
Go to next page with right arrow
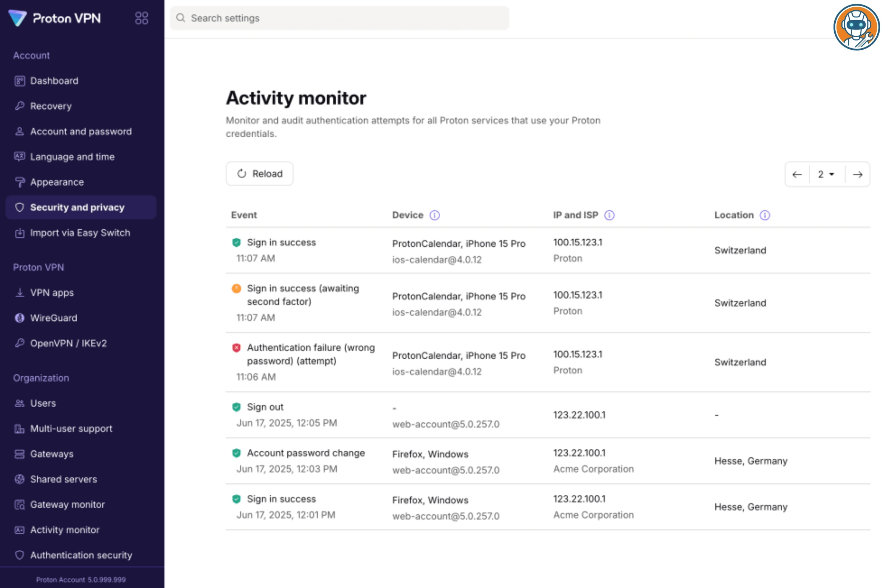[857, 175]
